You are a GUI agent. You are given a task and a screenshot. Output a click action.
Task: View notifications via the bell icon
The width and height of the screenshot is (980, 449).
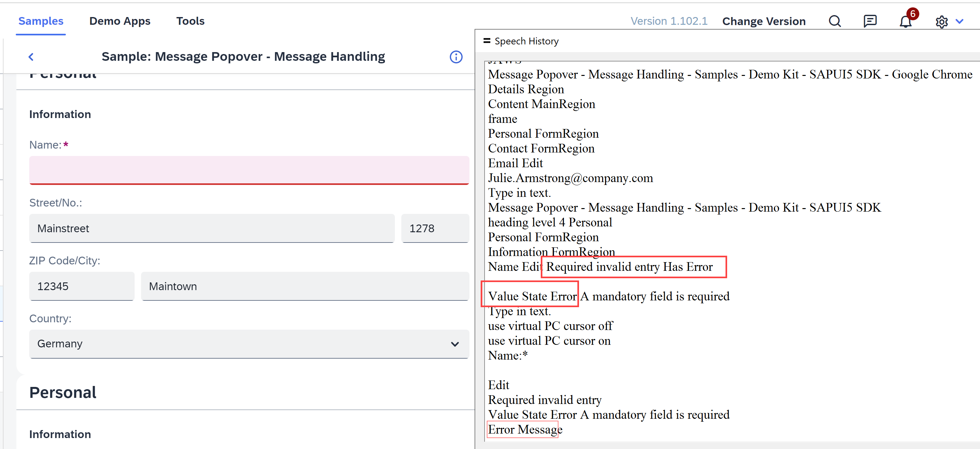(x=906, y=21)
